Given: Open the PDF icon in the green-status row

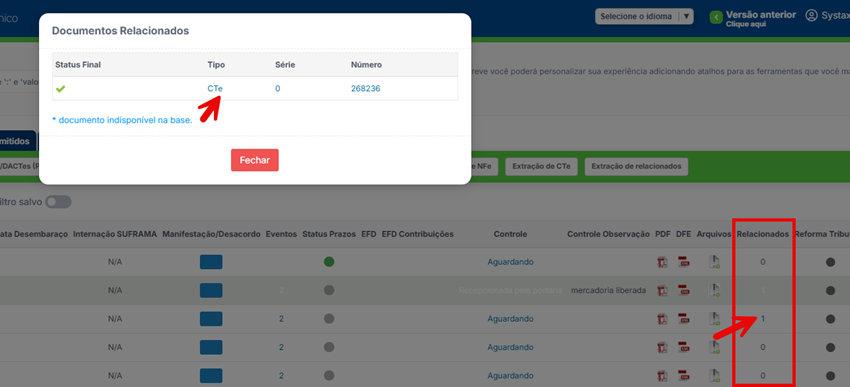Looking at the screenshot, I should tap(662, 262).
